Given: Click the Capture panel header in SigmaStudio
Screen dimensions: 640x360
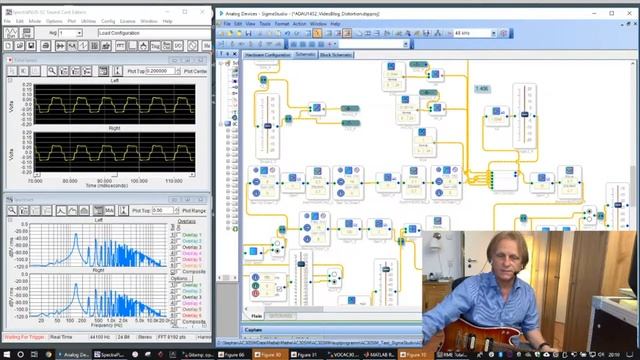Looking at the screenshot, I should coord(332,330).
